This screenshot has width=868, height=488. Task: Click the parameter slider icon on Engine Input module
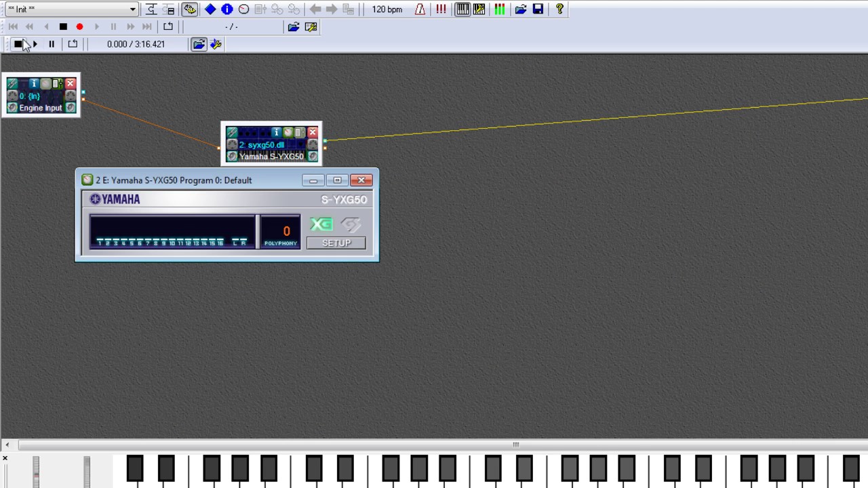(x=57, y=83)
